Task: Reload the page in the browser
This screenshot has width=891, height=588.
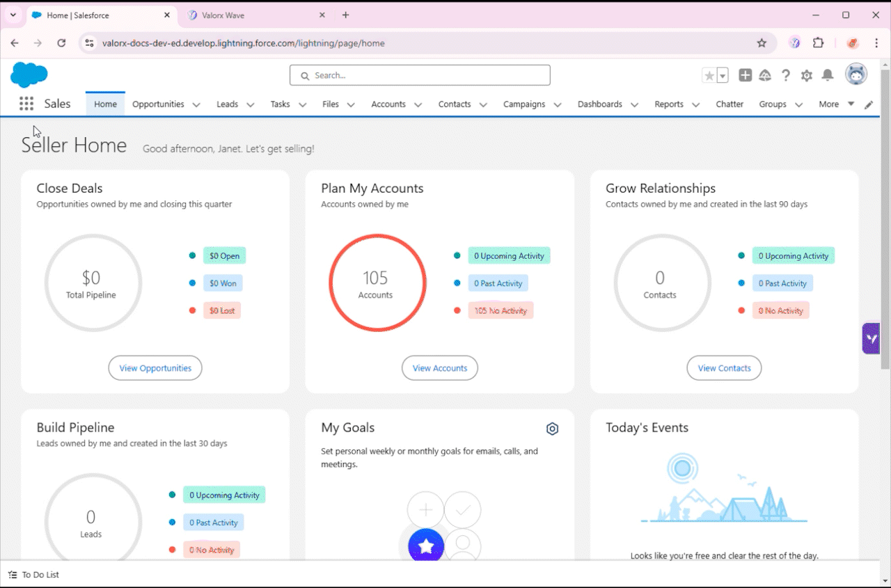Action: [x=61, y=43]
